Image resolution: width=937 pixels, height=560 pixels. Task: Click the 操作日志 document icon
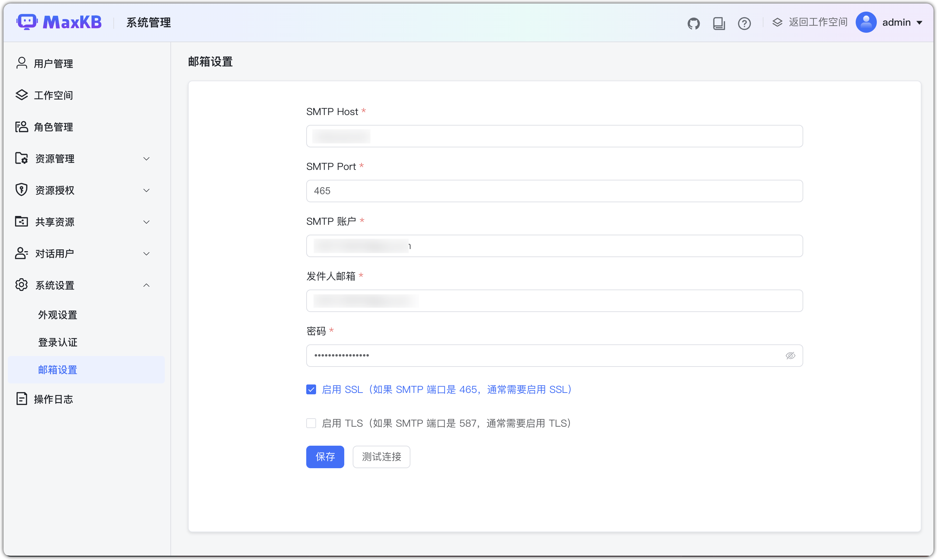[21, 399]
